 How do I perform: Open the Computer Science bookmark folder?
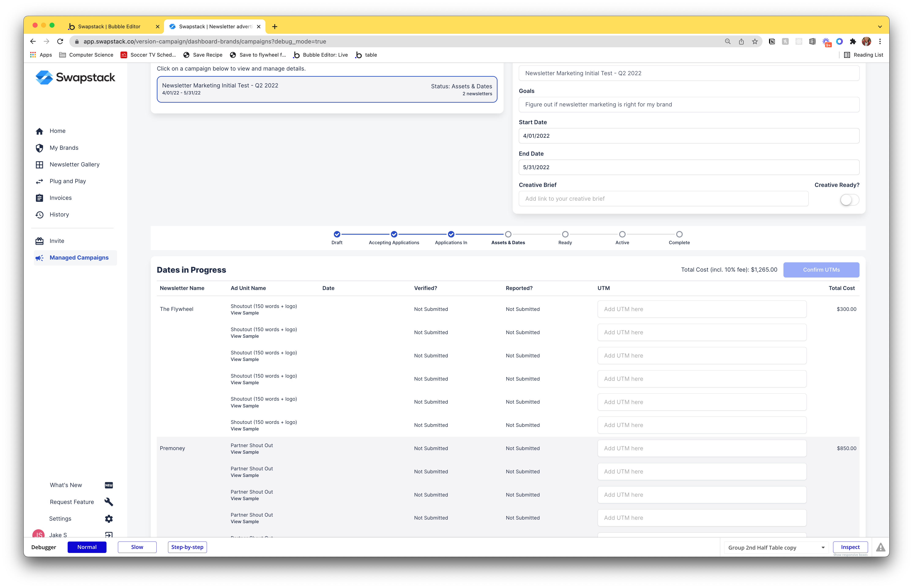click(x=86, y=55)
